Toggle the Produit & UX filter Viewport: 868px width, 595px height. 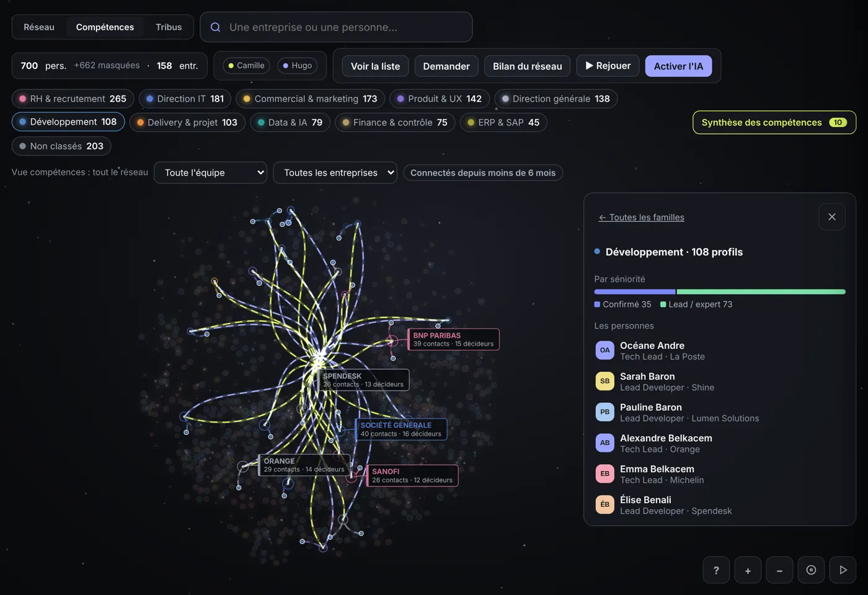point(440,99)
